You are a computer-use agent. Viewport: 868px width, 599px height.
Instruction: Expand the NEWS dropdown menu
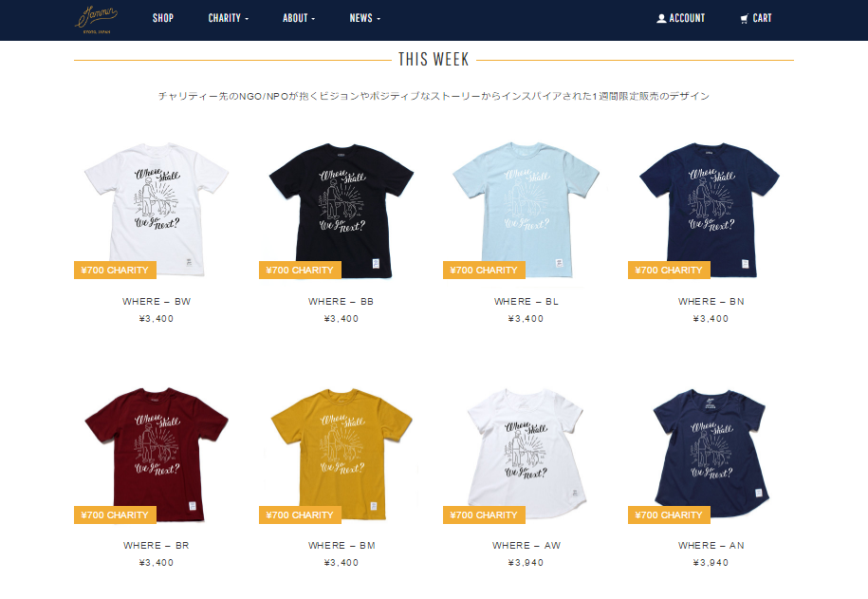pyautogui.click(x=365, y=18)
